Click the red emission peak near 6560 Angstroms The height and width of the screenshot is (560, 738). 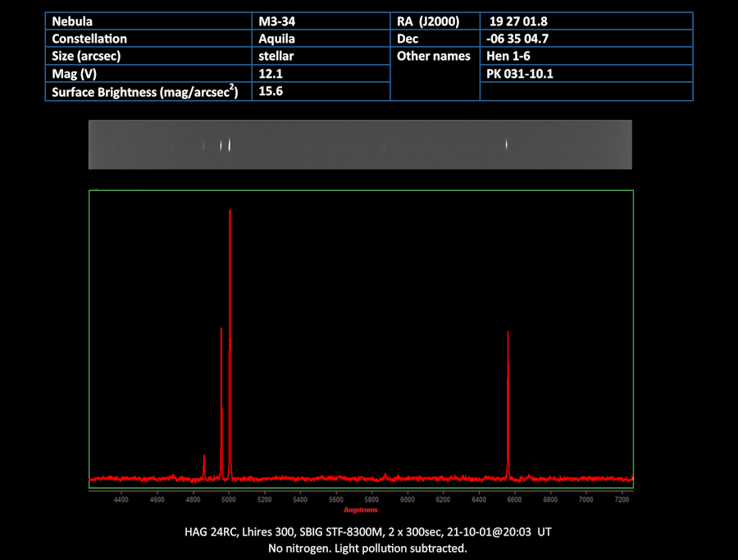508,405
